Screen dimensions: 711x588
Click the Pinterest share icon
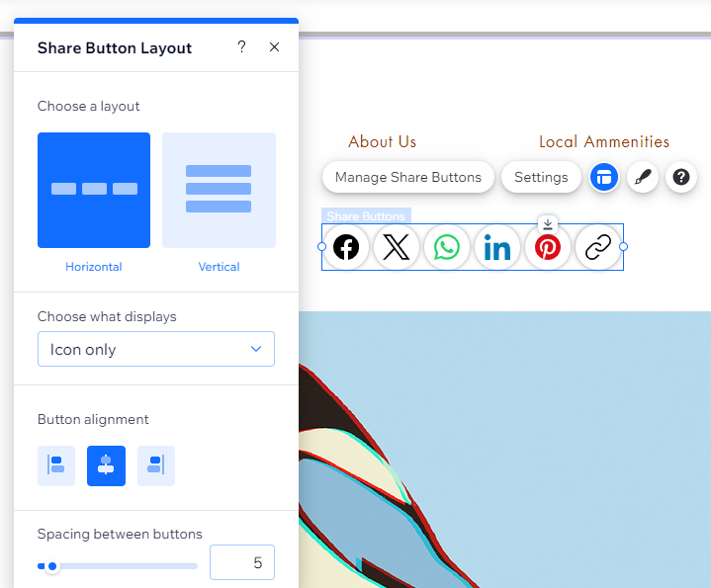tap(548, 248)
